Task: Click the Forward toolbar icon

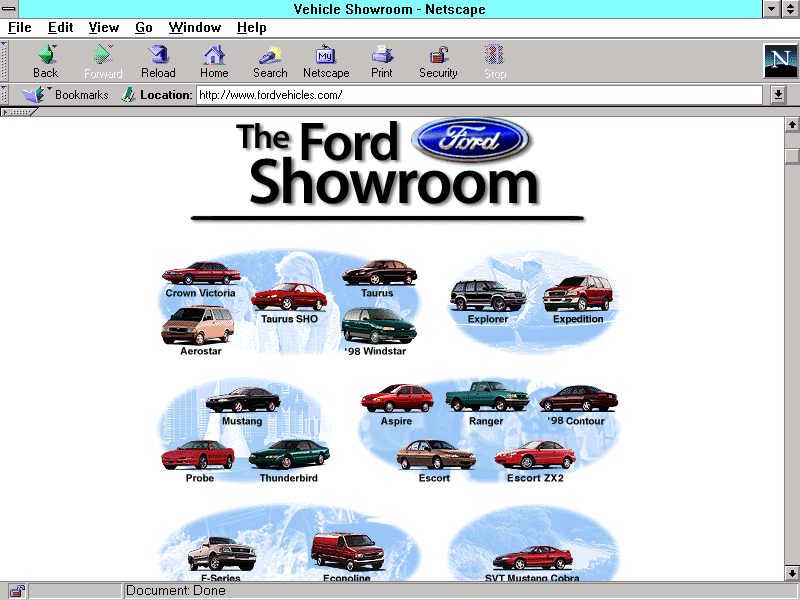Action: 103,55
